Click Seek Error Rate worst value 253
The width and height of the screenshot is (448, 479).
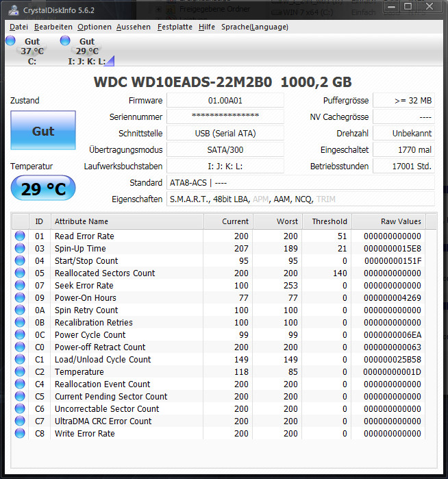(x=290, y=285)
